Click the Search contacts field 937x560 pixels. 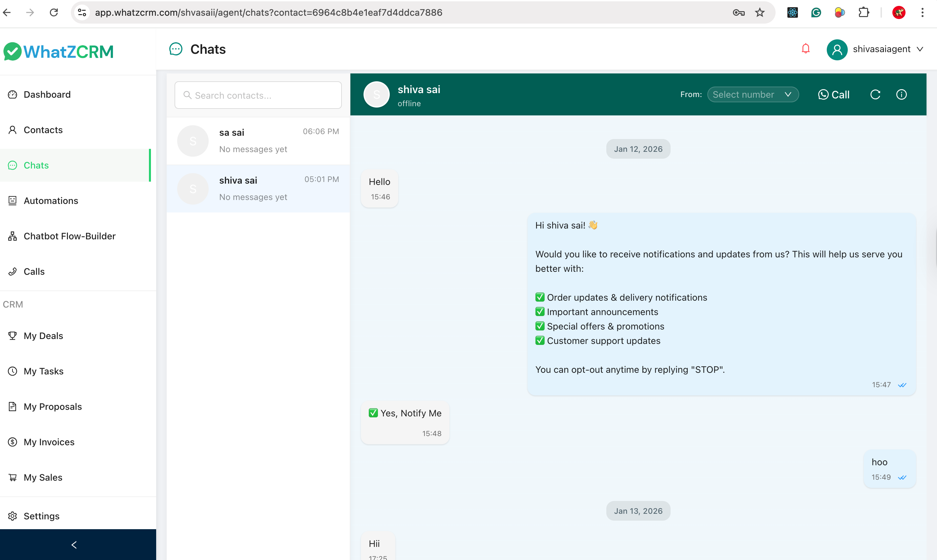coord(258,95)
